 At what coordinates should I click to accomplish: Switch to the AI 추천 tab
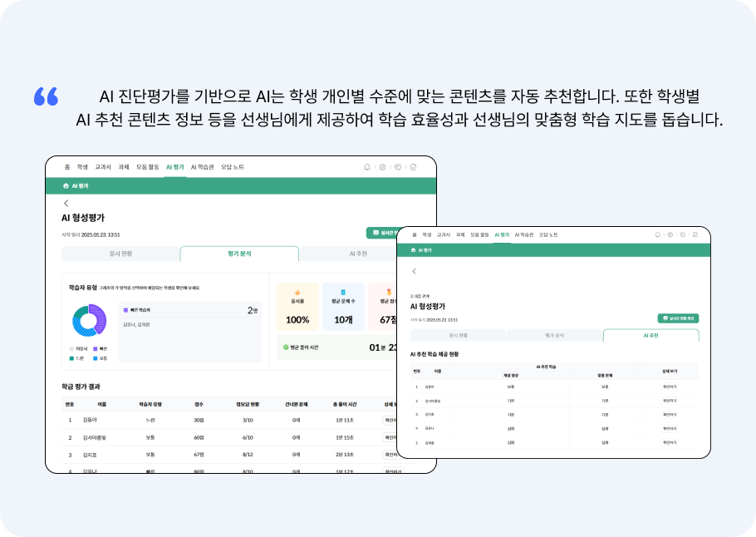pyautogui.click(x=650, y=335)
